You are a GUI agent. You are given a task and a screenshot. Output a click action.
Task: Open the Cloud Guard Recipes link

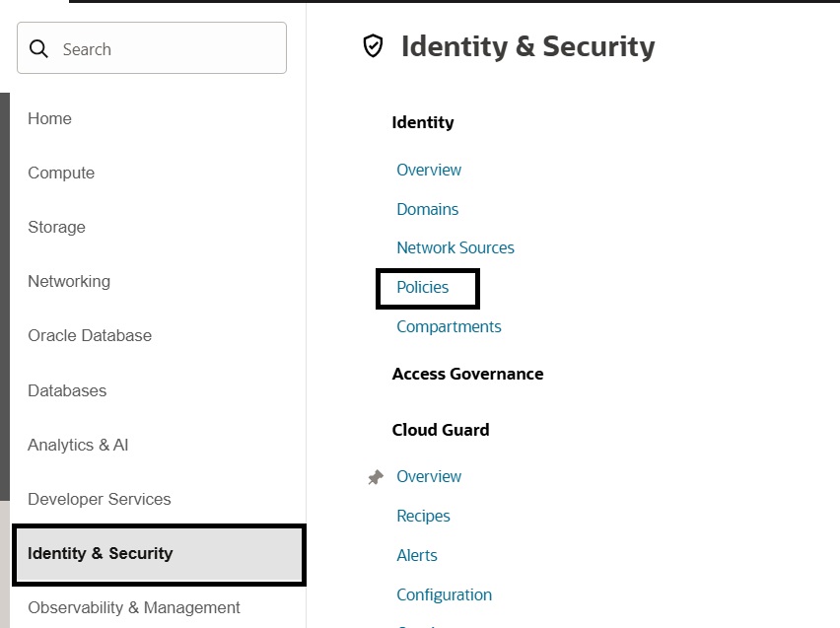[423, 516]
